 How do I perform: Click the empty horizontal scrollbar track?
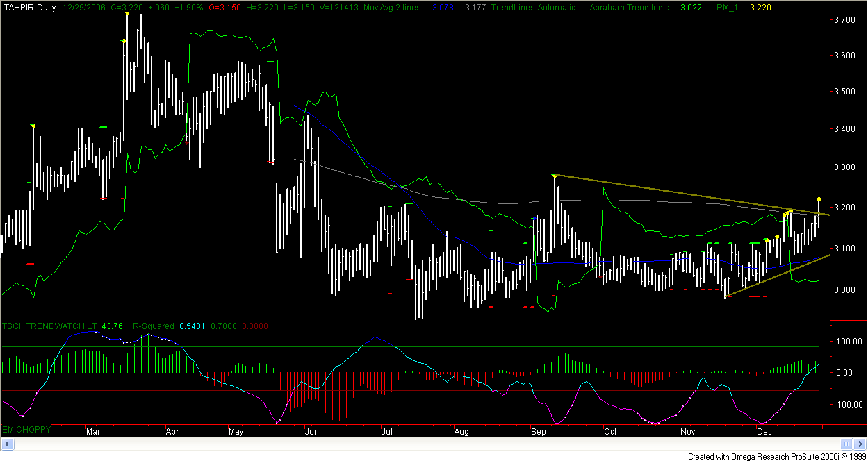(x=417, y=444)
